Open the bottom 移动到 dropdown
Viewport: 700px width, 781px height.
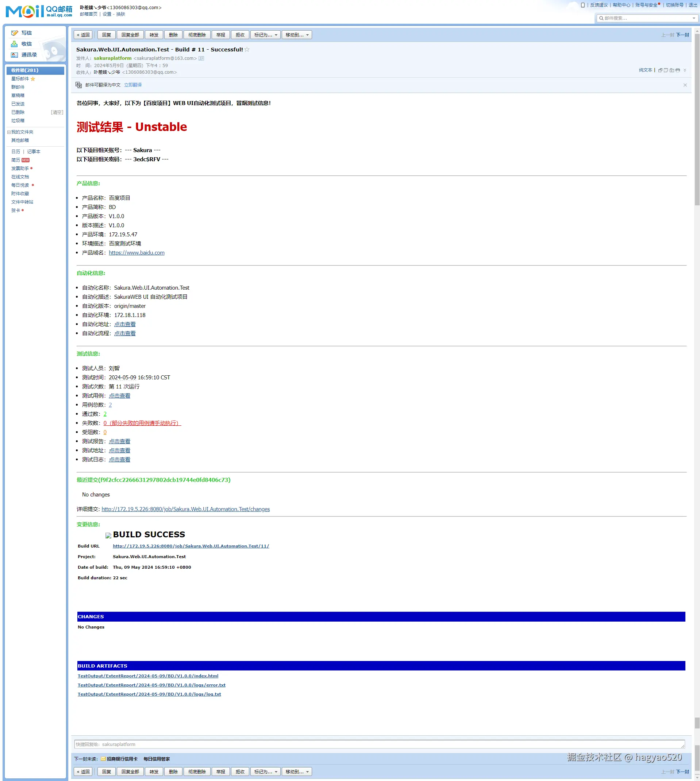point(297,772)
